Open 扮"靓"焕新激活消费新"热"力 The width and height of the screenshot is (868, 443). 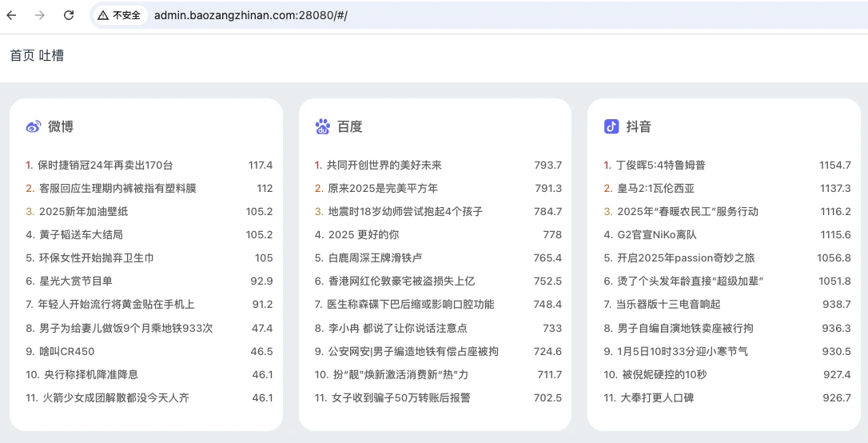(x=400, y=375)
